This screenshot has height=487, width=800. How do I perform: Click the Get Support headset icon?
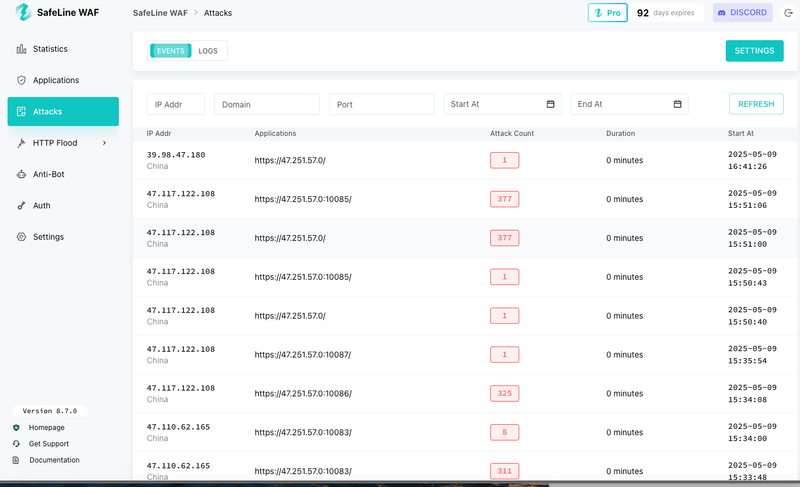pyautogui.click(x=16, y=444)
